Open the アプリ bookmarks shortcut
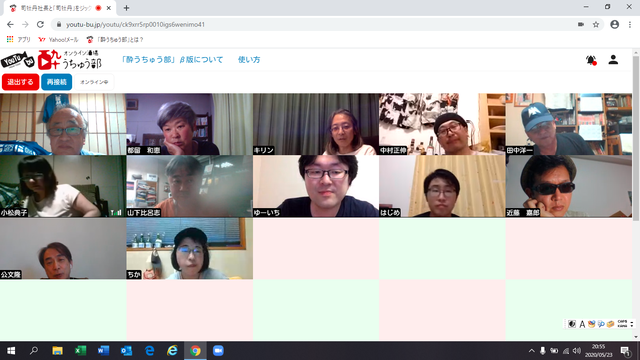This screenshot has height=360, width=640. click(x=19, y=40)
